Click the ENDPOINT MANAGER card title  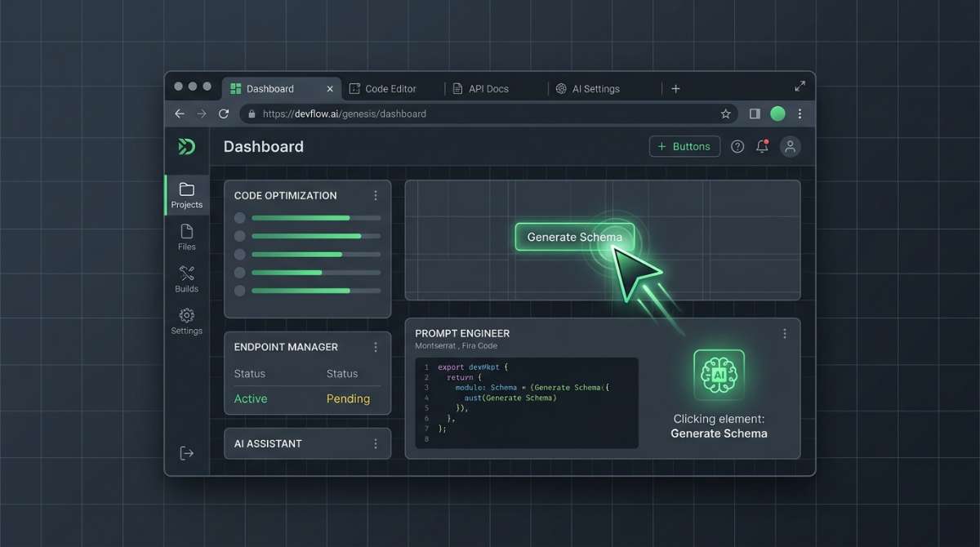pos(286,347)
